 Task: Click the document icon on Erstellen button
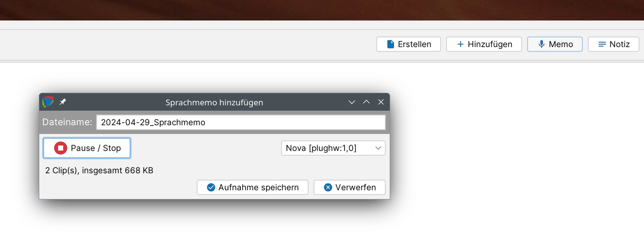pyautogui.click(x=391, y=44)
